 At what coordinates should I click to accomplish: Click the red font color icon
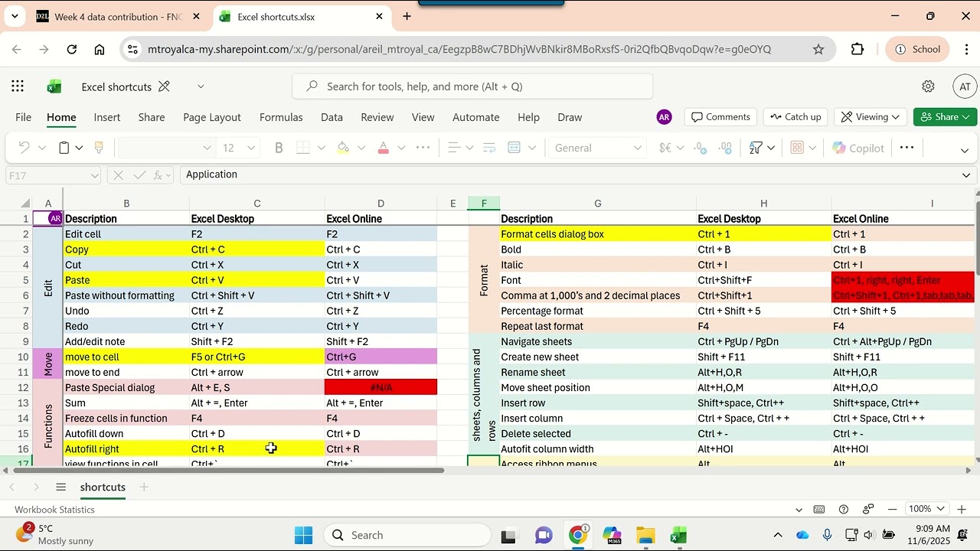tap(384, 148)
